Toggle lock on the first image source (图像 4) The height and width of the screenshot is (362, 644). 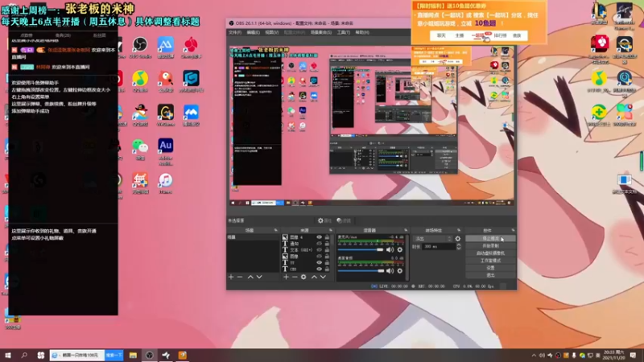(327, 237)
